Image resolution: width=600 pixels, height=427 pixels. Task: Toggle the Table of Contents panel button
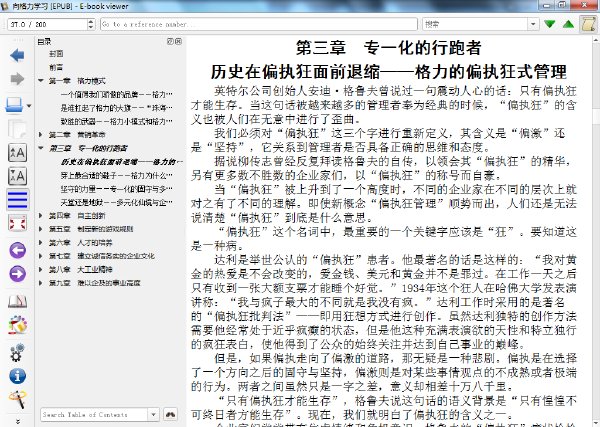point(17,200)
